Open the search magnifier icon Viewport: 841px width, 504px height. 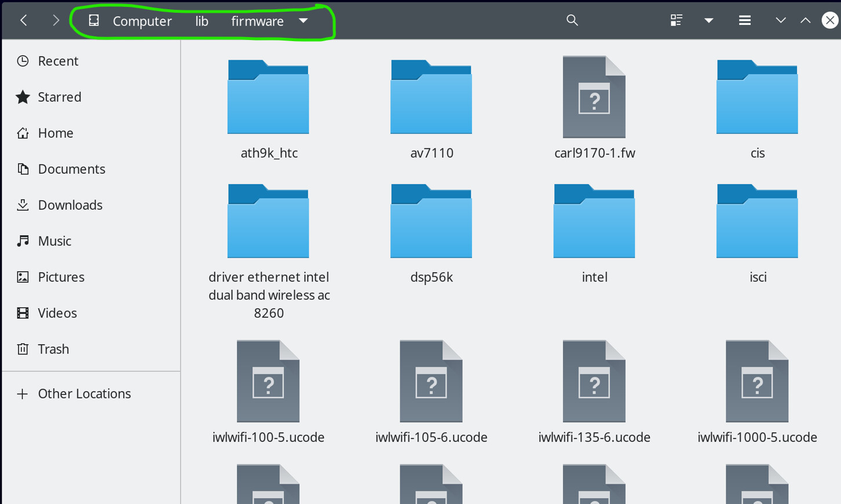tap(572, 21)
